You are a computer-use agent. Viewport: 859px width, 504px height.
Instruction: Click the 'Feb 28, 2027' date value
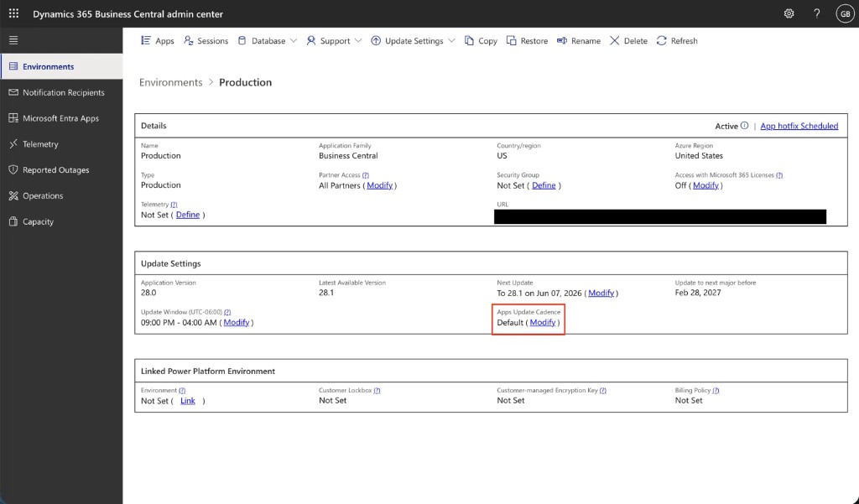tap(698, 293)
